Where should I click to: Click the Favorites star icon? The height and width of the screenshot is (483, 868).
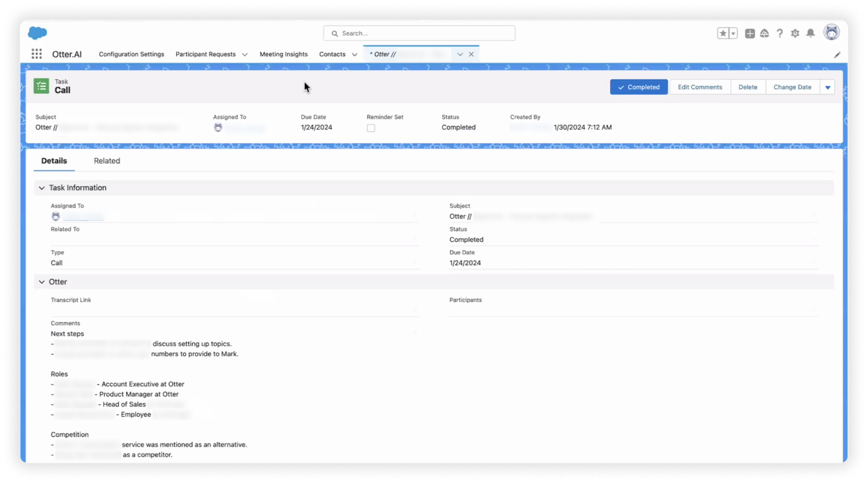tap(723, 34)
